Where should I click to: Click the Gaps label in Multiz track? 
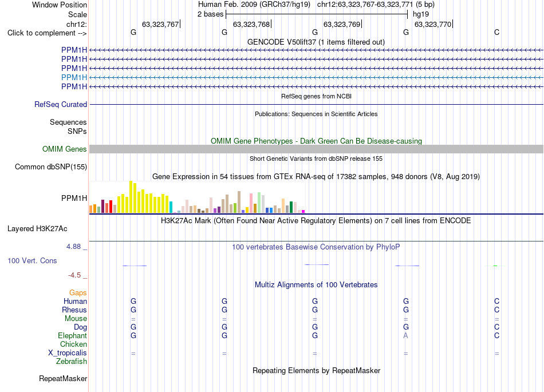(78, 293)
